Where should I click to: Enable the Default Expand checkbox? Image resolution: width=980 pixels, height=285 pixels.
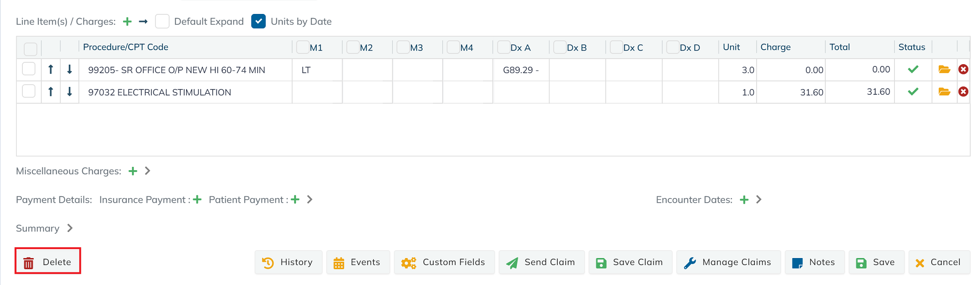162,21
